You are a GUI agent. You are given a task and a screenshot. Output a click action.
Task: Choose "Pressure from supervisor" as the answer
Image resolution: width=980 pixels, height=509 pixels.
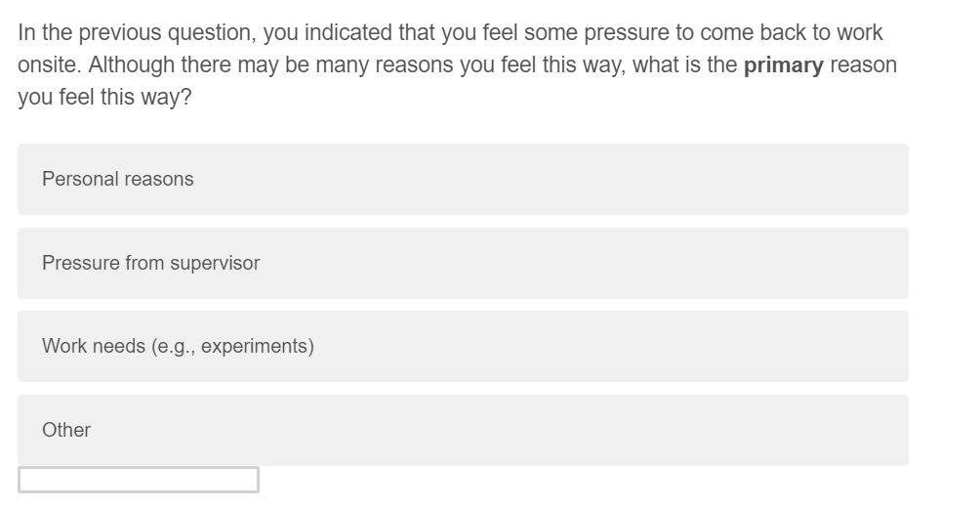click(463, 264)
